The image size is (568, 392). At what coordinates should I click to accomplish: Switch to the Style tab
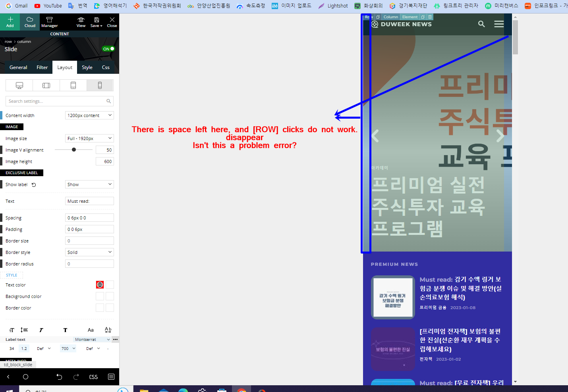(87, 67)
